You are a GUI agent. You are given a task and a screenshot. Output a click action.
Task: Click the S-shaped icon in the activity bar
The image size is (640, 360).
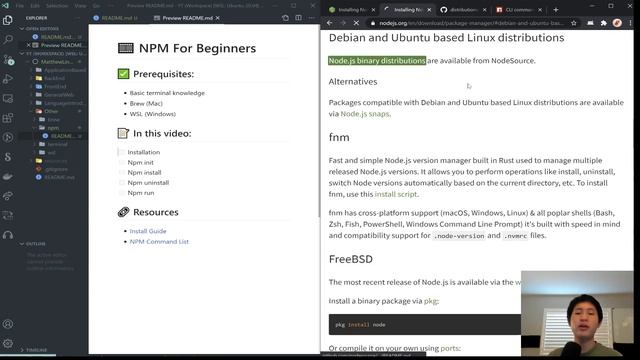(8, 157)
